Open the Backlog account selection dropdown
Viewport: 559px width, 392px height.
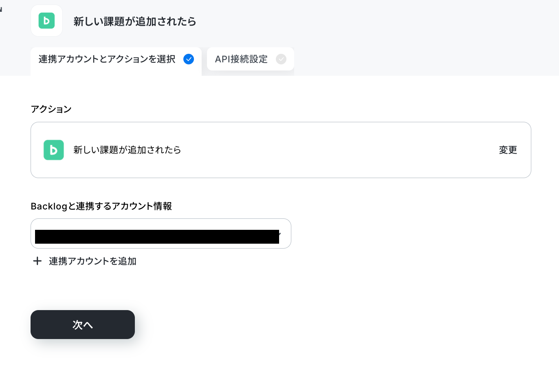pos(161,233)
